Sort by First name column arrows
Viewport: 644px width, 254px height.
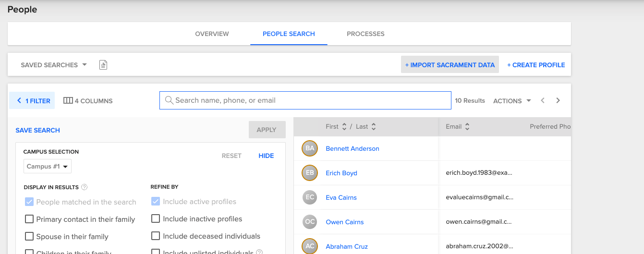[x=344, y=127]
